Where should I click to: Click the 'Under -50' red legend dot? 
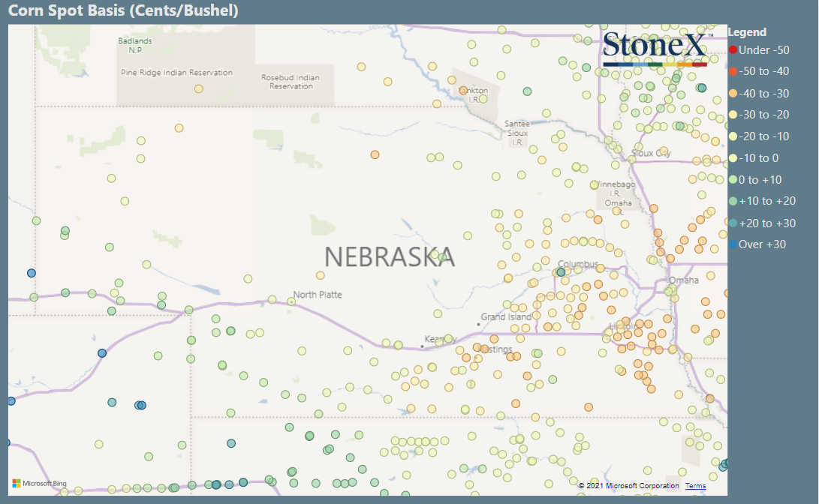coord(733,50)
